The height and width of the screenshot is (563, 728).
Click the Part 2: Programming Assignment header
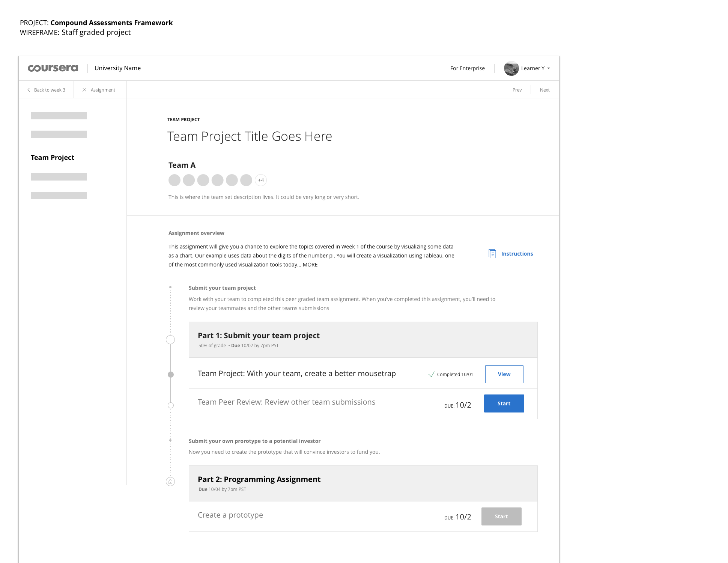363,483
